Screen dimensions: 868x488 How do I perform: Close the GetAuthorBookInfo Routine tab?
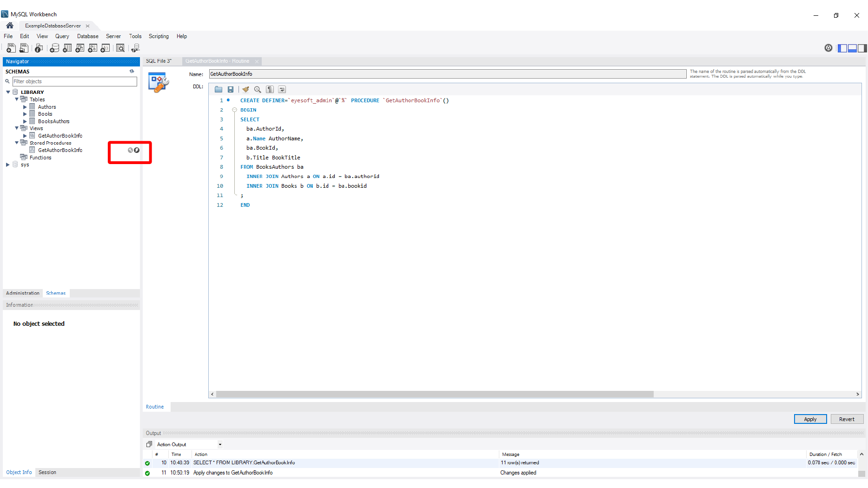coord(257,61)
